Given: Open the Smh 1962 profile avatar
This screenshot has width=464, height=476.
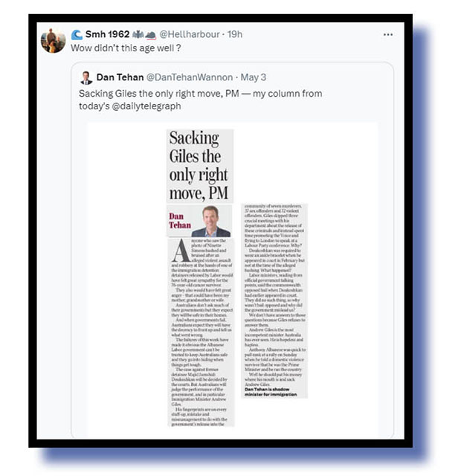Looking at the screenshot, I should [x=53, y=41].
